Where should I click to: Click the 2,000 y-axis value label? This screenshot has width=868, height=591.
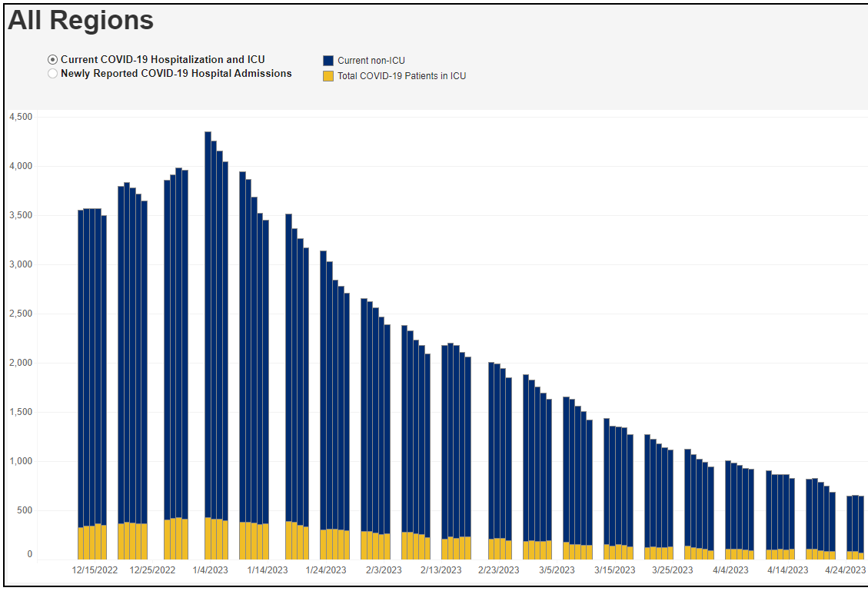[20, 363]
